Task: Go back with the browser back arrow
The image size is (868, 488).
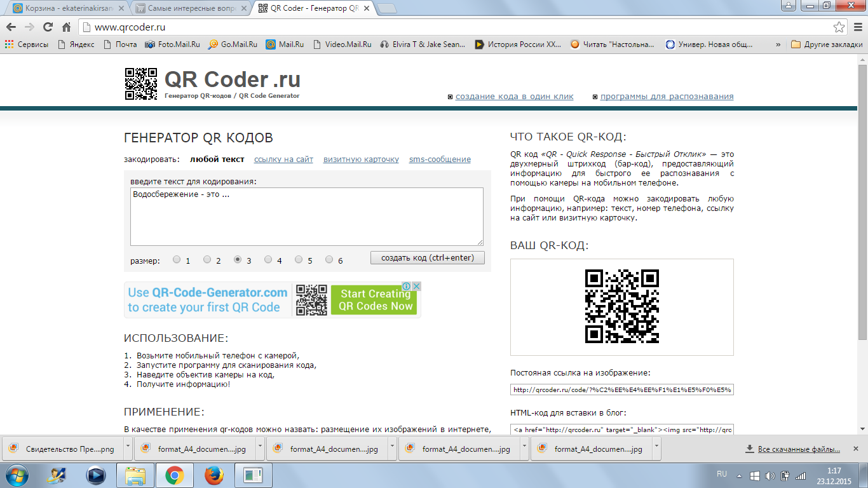Action: (11, 27)
